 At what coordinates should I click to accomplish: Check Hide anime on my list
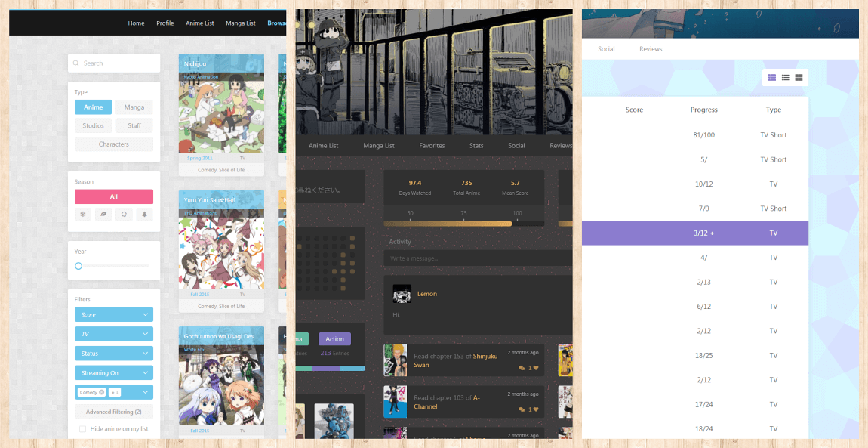tap(82, 429)
